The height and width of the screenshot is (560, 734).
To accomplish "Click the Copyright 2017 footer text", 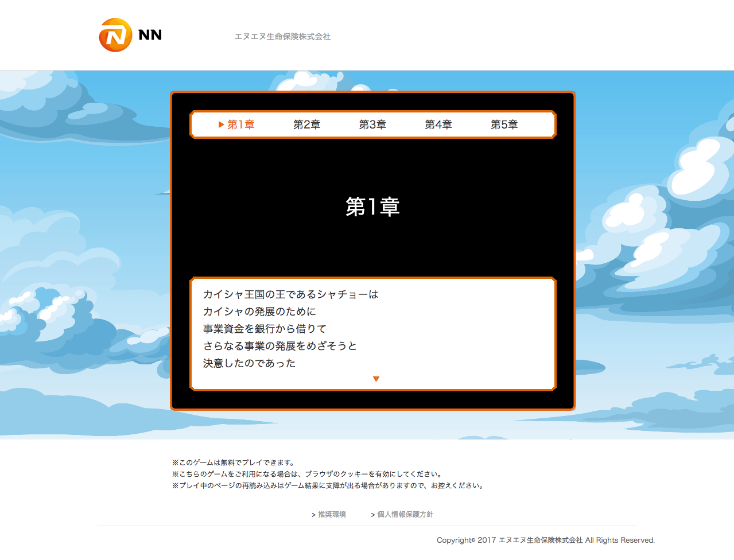I will tap(545, 540).
